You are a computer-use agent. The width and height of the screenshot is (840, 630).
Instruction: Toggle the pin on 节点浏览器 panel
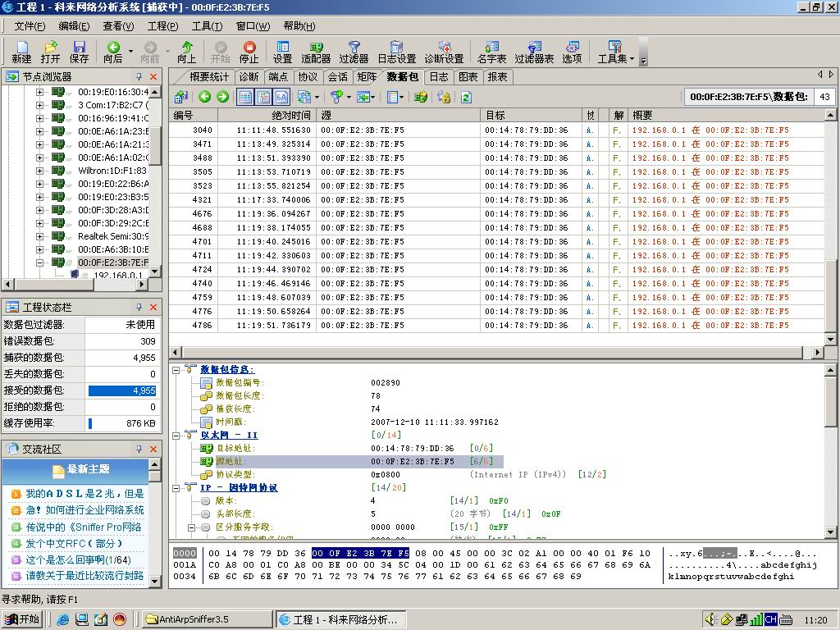(x=139, y=76)
